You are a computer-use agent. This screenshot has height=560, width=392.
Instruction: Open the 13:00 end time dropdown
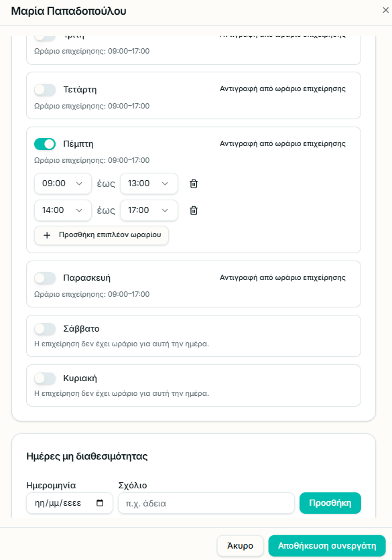pos(149,184)
